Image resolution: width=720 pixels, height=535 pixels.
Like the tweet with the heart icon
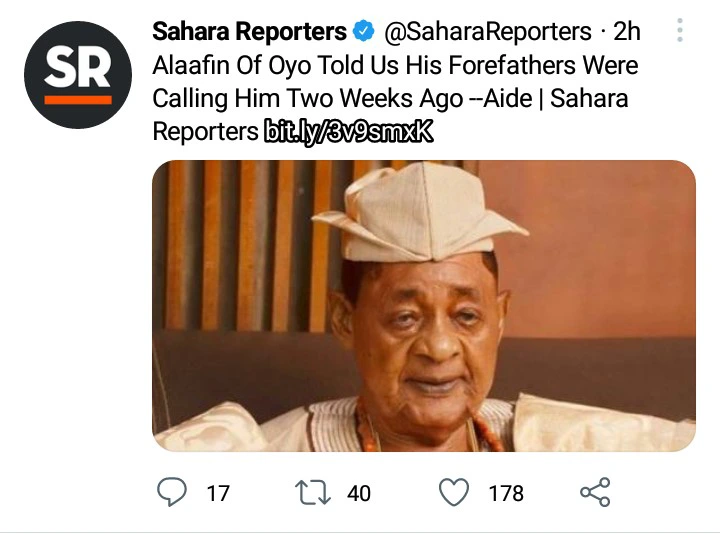(455, 491)
